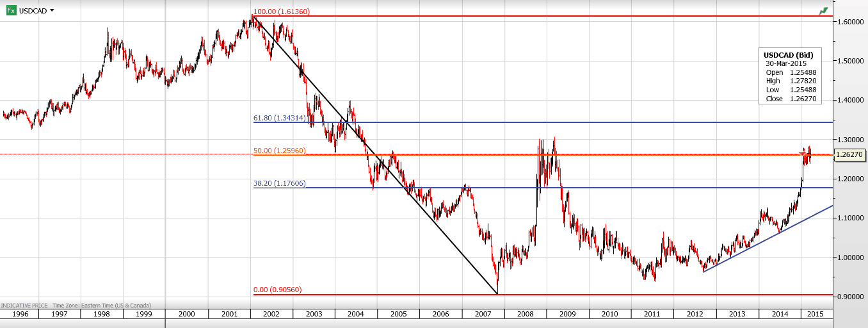868x328 pixels.
Task: Click the 1.26270 current price tag
Action: coord(851,154)
